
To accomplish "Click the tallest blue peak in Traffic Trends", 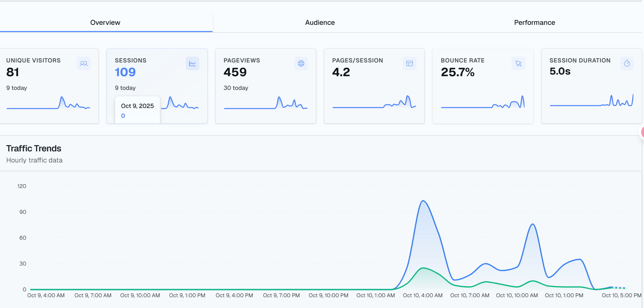I will [423, 201].
